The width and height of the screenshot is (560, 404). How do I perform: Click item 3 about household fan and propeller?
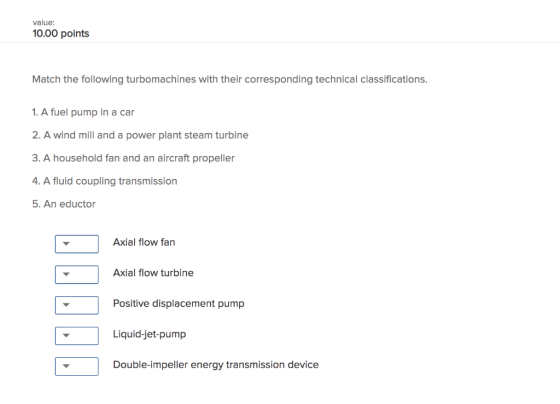(133, 158)
